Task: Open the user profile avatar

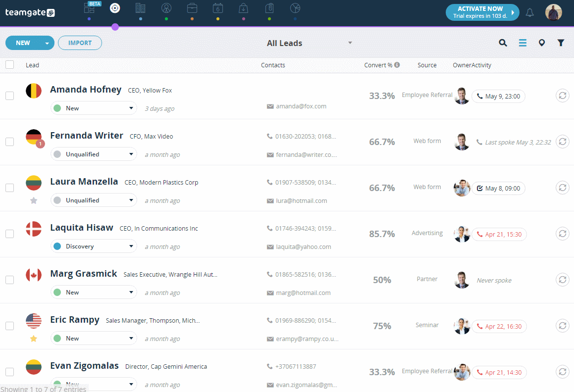Action: [x=554, y=12]
